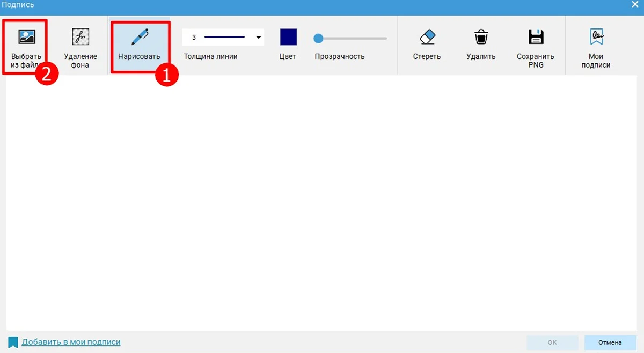Click the 'Прозрачность' slider handle
This screenshot has height=353, width=644.
tap(318, 38)
